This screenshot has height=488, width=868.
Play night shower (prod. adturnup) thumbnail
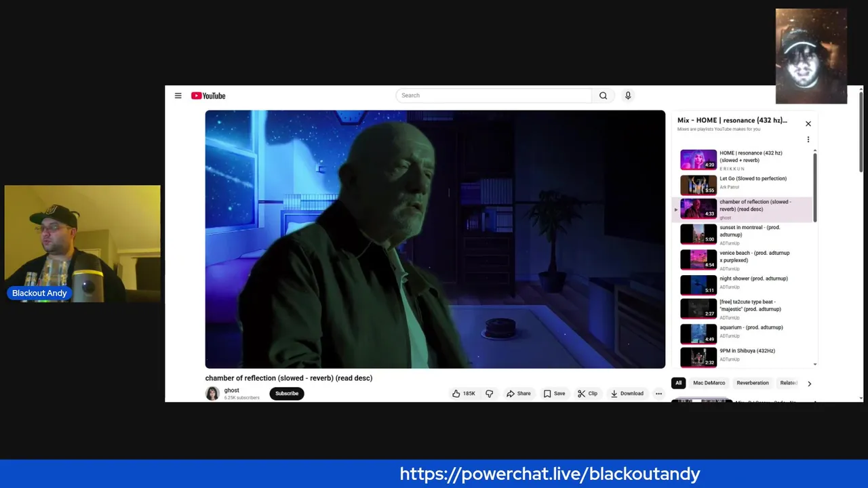[698, 285]
